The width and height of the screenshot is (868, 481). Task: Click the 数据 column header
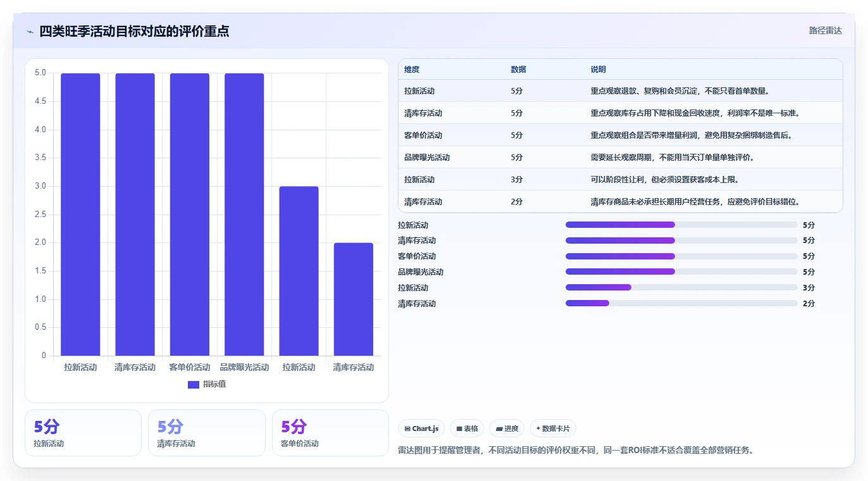(518, 70)
